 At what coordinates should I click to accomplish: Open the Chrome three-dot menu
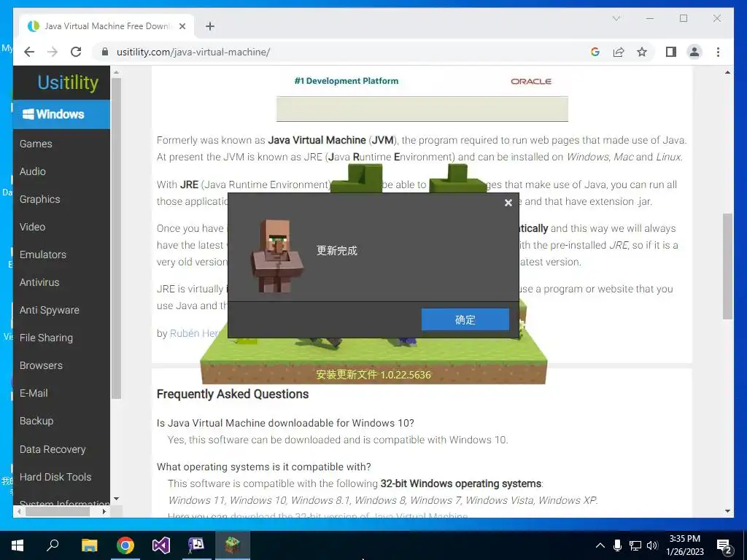718,52
